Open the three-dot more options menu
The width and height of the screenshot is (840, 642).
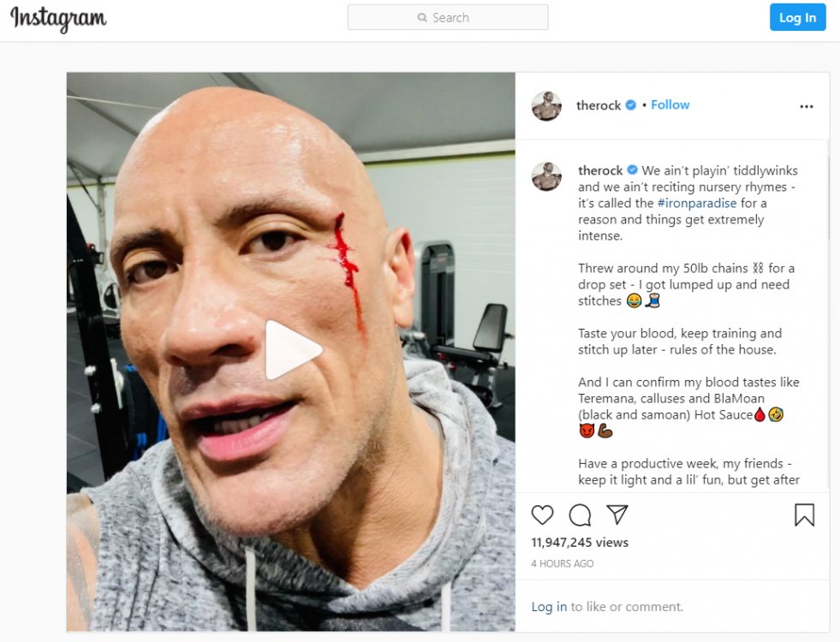tap(807, 106)
